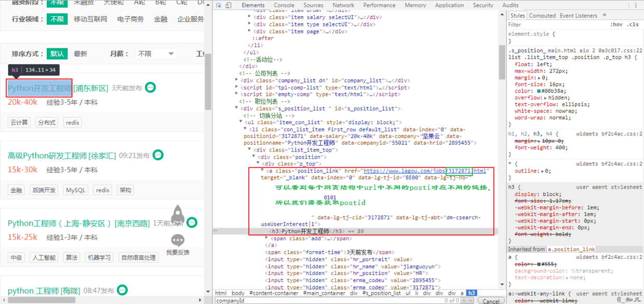Filter industry by 电子商务
Viewport: 644px width, 304px height.
pyautogui.click(x=130, y=19)
